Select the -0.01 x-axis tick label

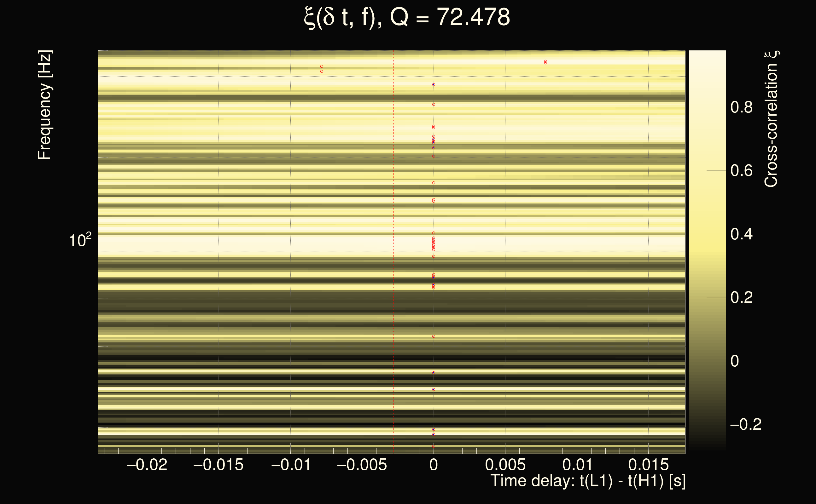pos(291,465)
